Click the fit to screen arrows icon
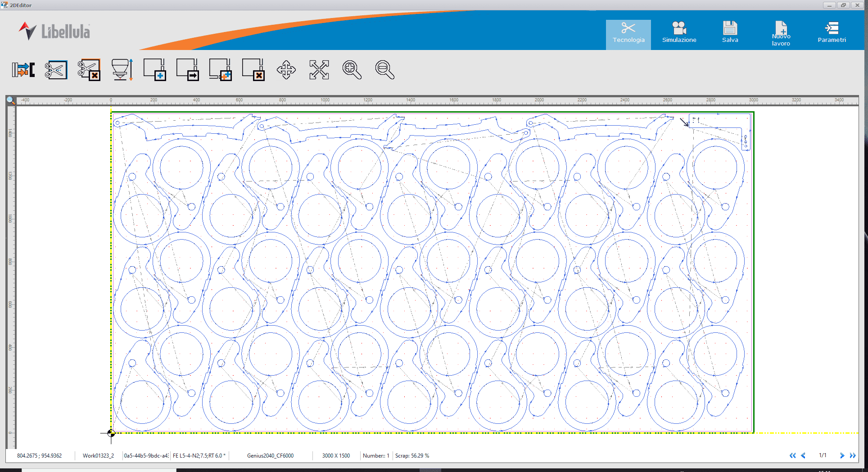Screen dimensions: 868x472 319,70
